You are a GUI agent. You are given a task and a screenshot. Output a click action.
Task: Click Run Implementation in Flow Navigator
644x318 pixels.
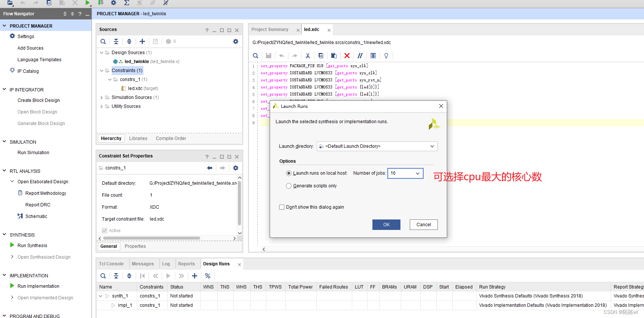tap(38, 286)
